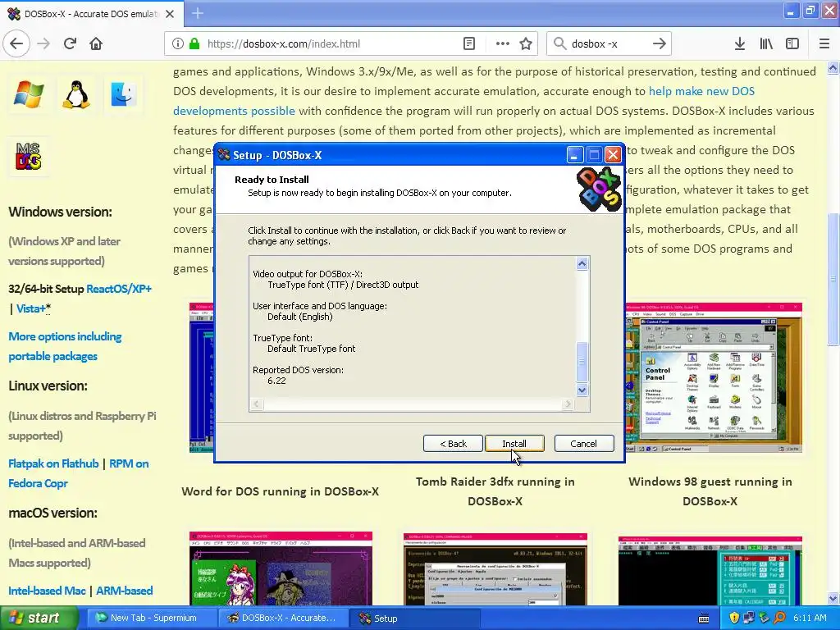Click the green padlock security icon
840x630 pixels.
point(194,43)
